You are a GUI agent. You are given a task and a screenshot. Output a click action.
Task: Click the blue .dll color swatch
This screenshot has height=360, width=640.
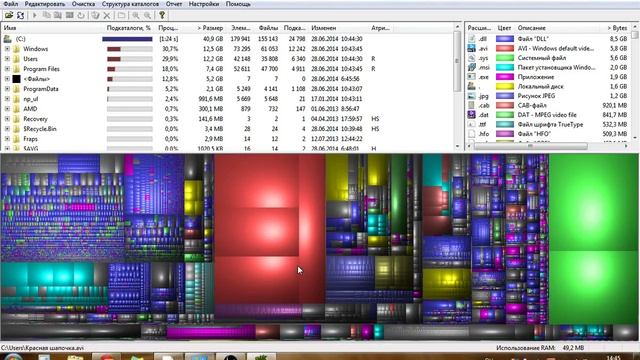504,39
